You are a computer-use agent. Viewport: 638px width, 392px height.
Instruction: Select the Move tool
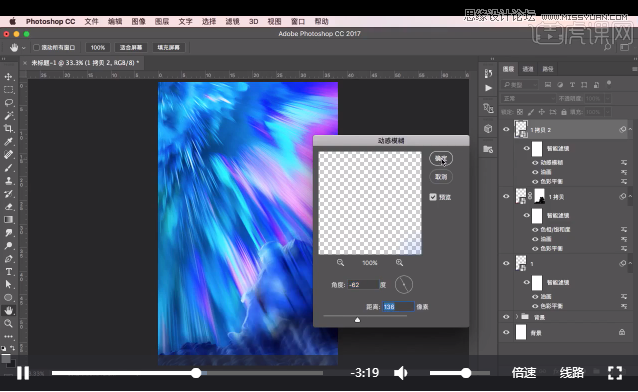point(9,76)
